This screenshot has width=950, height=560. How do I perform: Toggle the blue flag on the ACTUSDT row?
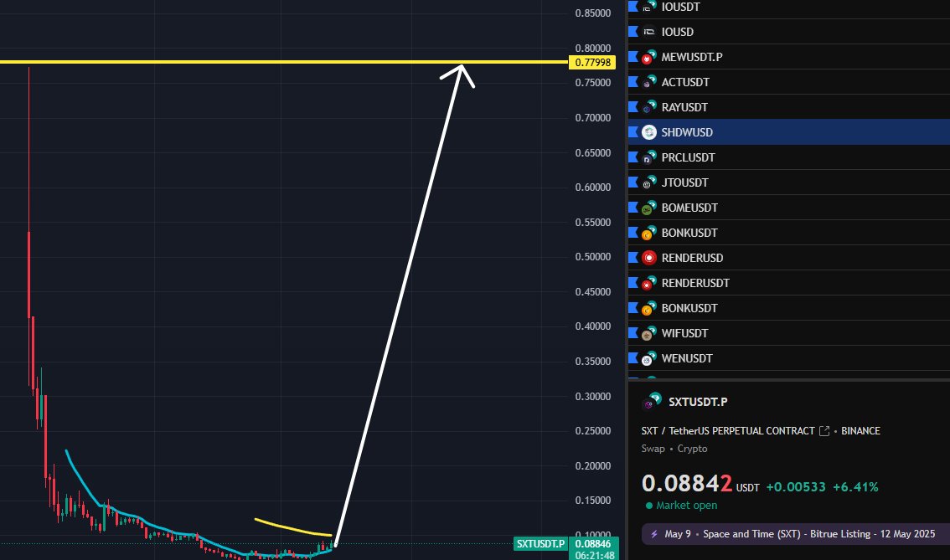pyautogui.click(x=633, y=82)
